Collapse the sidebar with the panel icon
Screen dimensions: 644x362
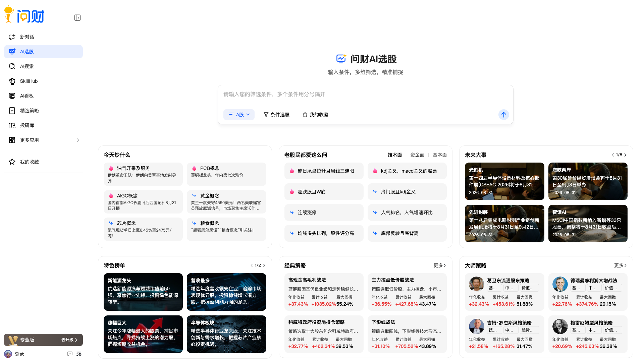tap(77, 18)
